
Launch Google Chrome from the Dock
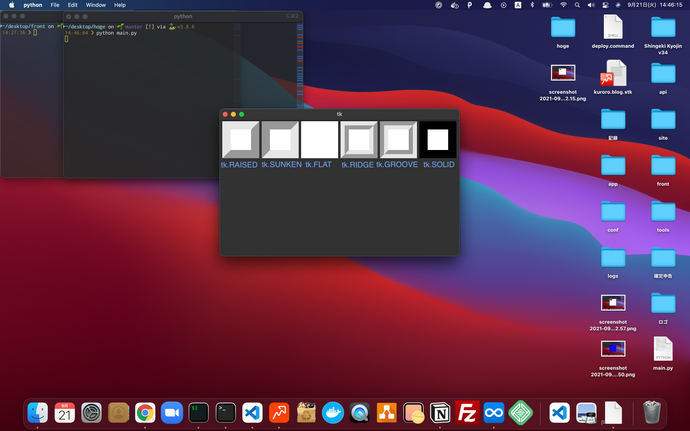pyautogui.click(x=145, y=413)
